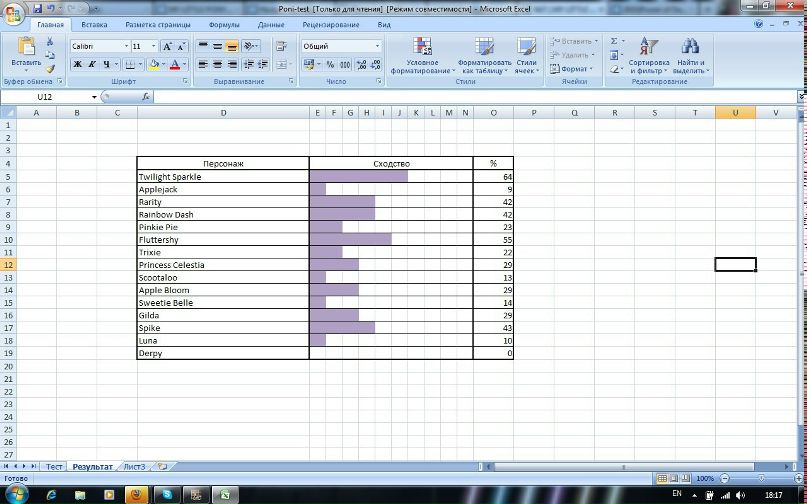Open the Формулы ribbon tab

click(x=224, y=25)
